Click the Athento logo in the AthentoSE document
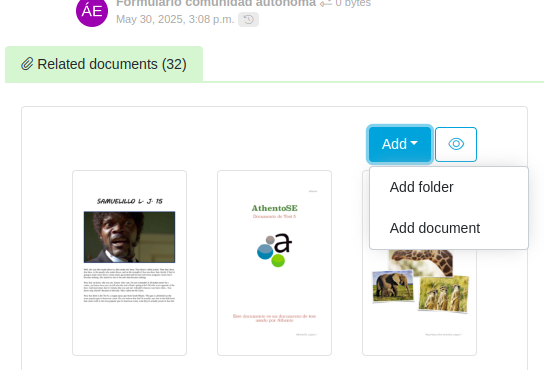This screenshot has height=370, width=550. [x=275, y=250]
